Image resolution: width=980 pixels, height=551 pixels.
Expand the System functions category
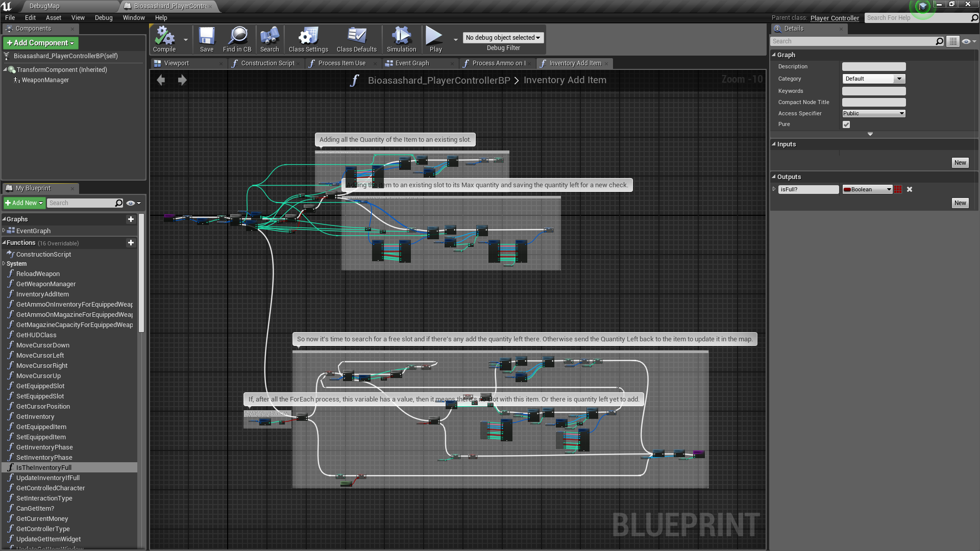4,264
